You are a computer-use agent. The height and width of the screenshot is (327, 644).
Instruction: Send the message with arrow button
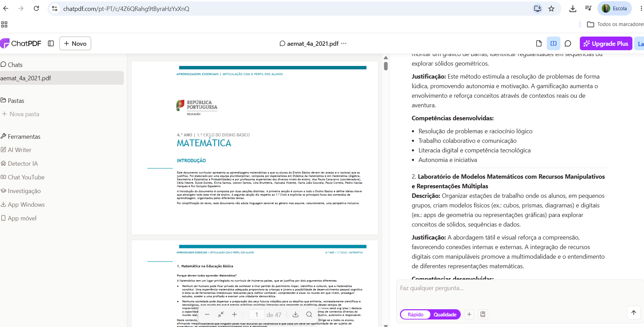coord(634,312)
